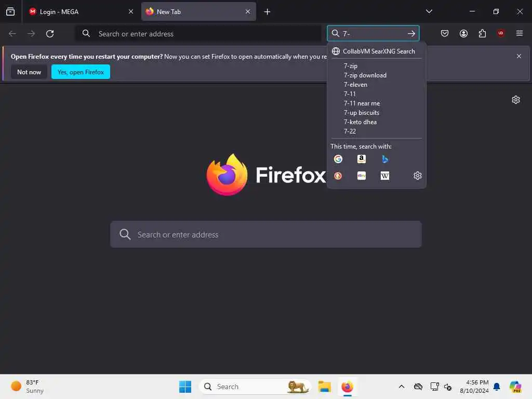Viewport: 532px width, 399px height.
Task: Click Yes, open Firefox button
Action: pos(81,72)
